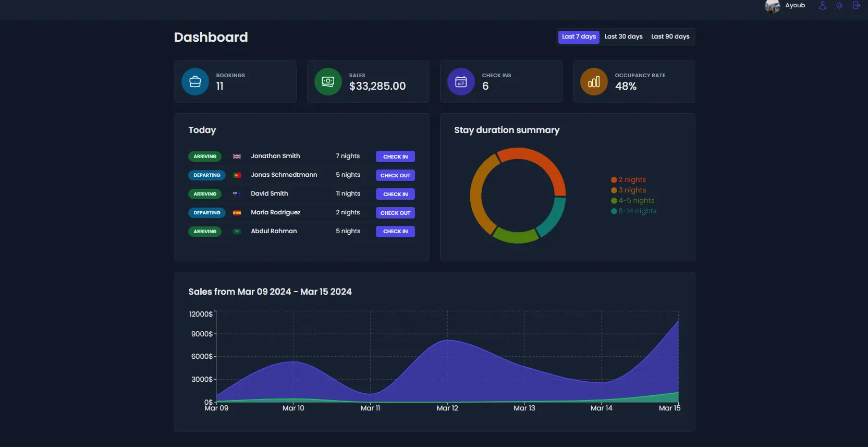Open the user account profile icon
This screenshot has height=447, width=868.
click(x=822, y=6)
